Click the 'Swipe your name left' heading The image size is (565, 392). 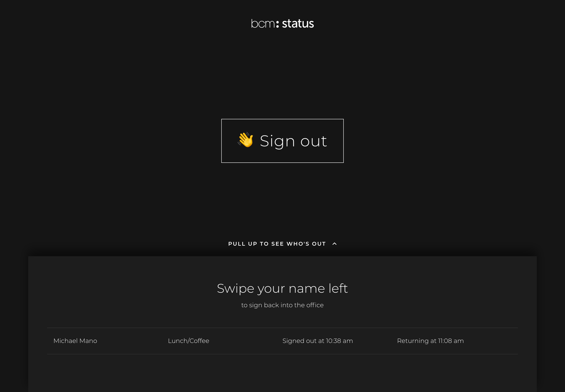pos(282,288)
